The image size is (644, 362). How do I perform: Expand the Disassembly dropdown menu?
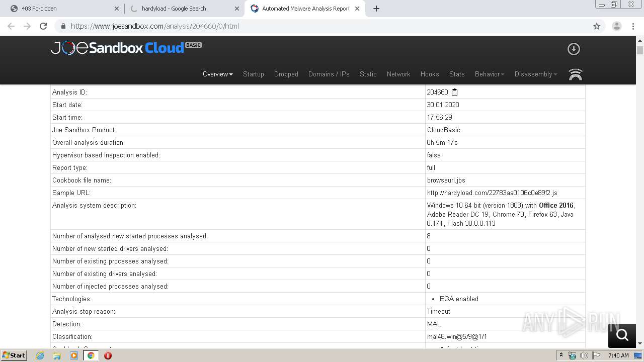(x=536, y=74)
